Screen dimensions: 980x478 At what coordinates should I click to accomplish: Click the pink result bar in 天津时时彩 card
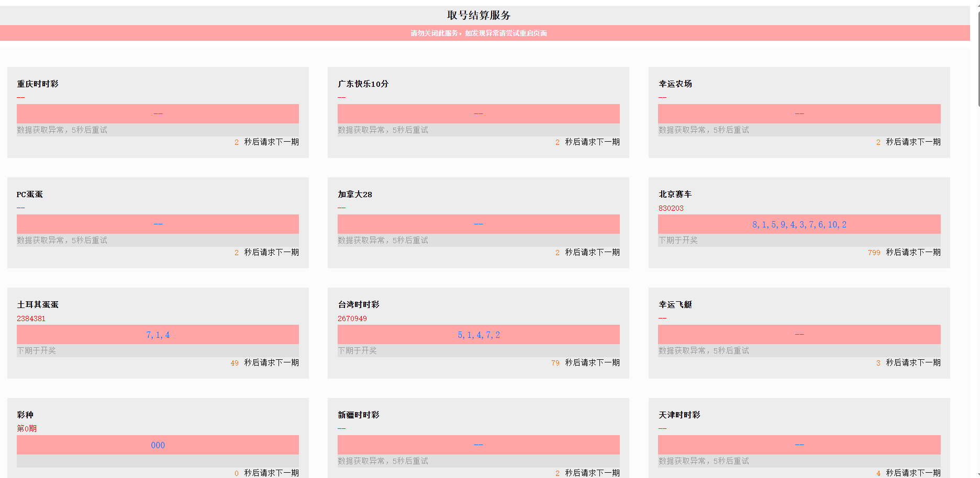799,445
